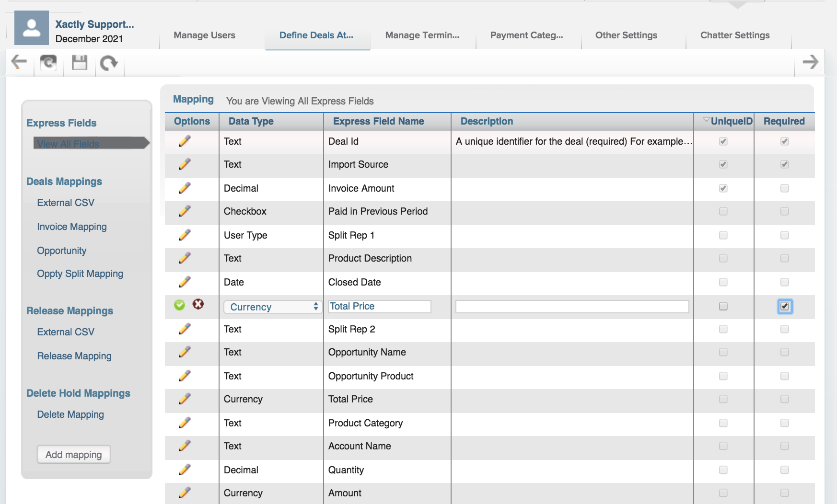The image size is (837, 504).
Task: Edit the Split Rep 2 row with its pencil
Action: click(x=185, y=329)
